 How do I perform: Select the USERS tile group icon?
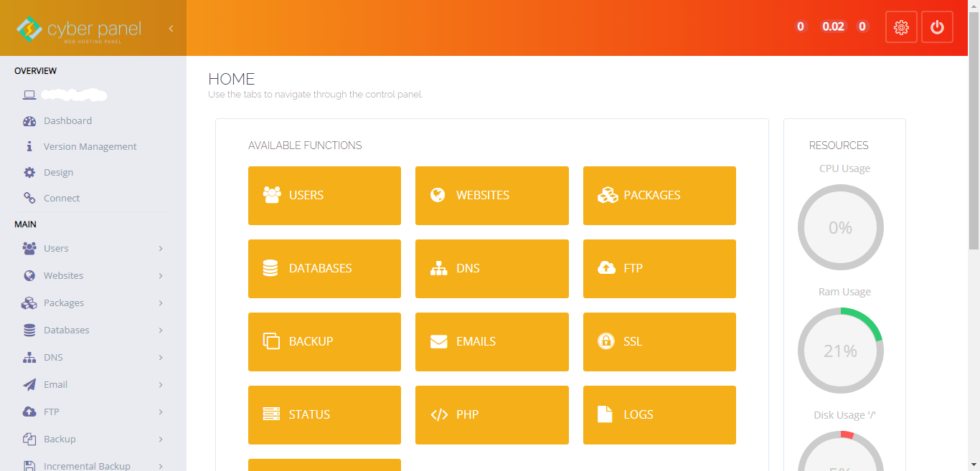[x=271, y=194]
